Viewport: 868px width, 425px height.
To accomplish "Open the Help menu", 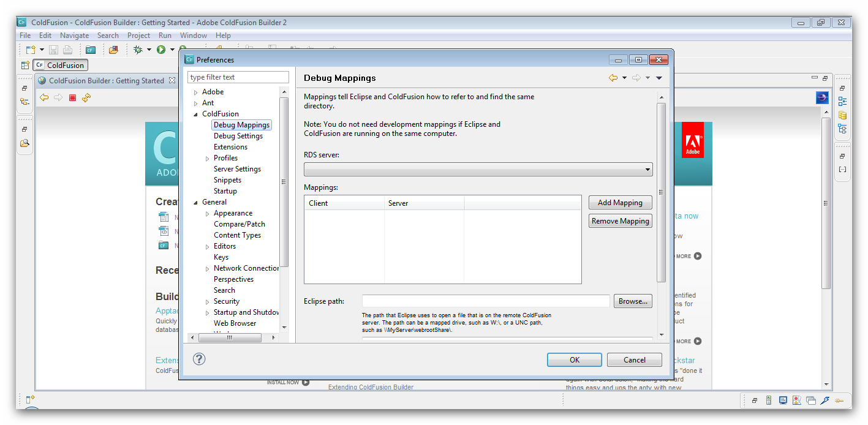I will tap(223, 36).
